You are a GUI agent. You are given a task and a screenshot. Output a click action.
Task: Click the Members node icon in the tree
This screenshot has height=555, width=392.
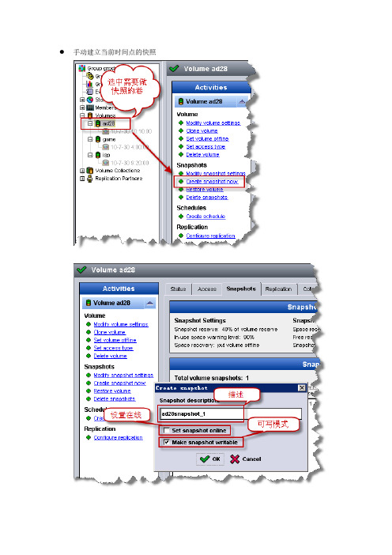point(90,108)
